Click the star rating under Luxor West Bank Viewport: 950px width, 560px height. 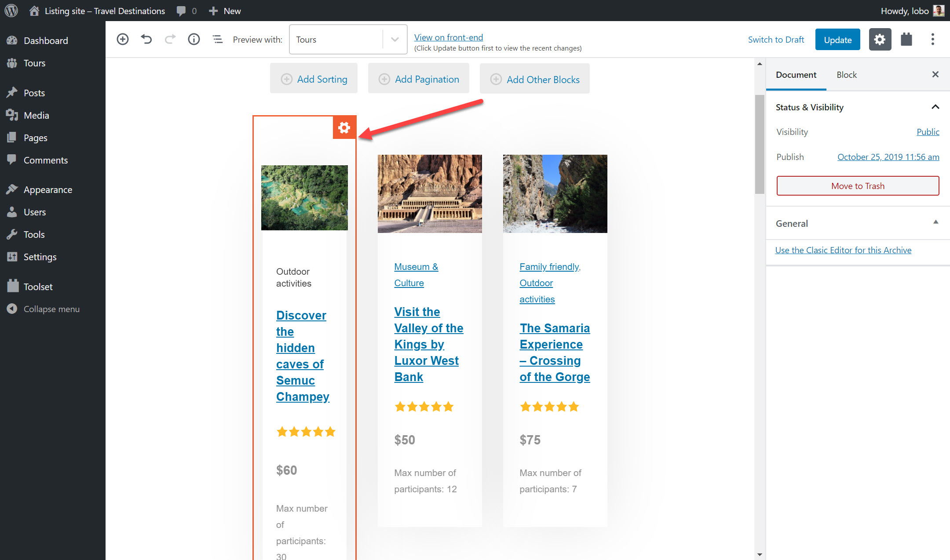(x=424, y=407)
